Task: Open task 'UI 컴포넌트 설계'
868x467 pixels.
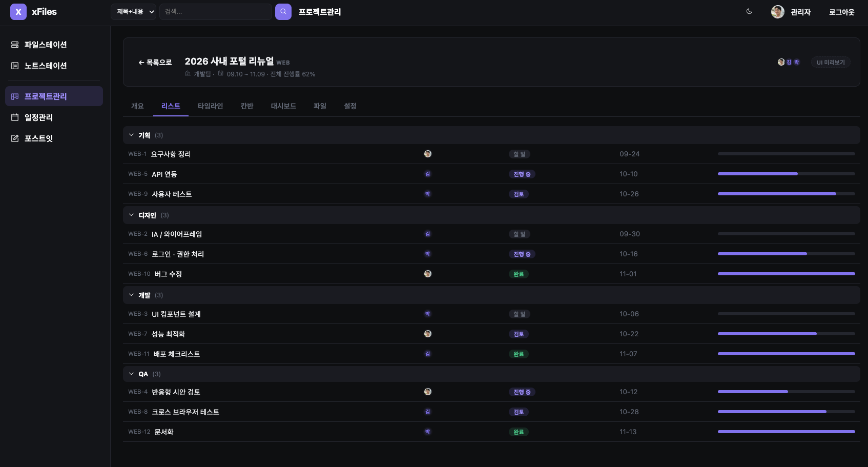Action: [x=176, y=314]
